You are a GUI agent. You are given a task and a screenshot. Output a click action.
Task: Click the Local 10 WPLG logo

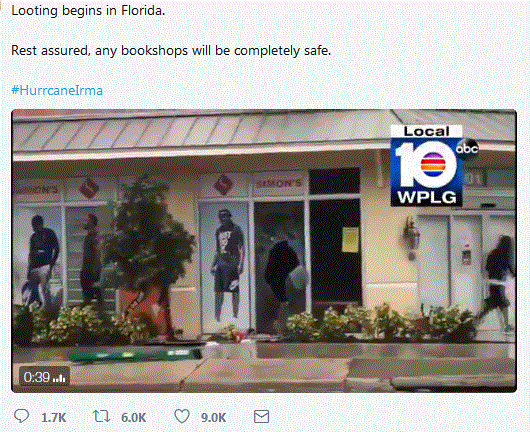tap(427, 166)
